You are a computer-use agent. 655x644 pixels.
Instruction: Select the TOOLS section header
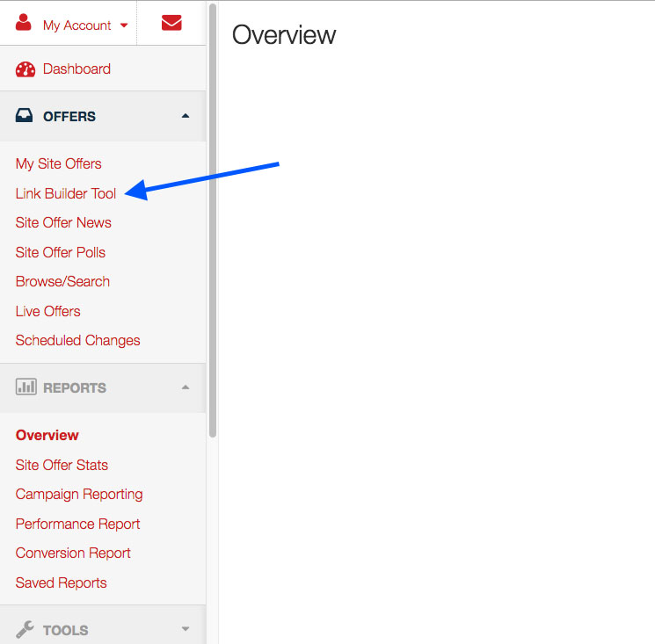(x=103, y=625)
